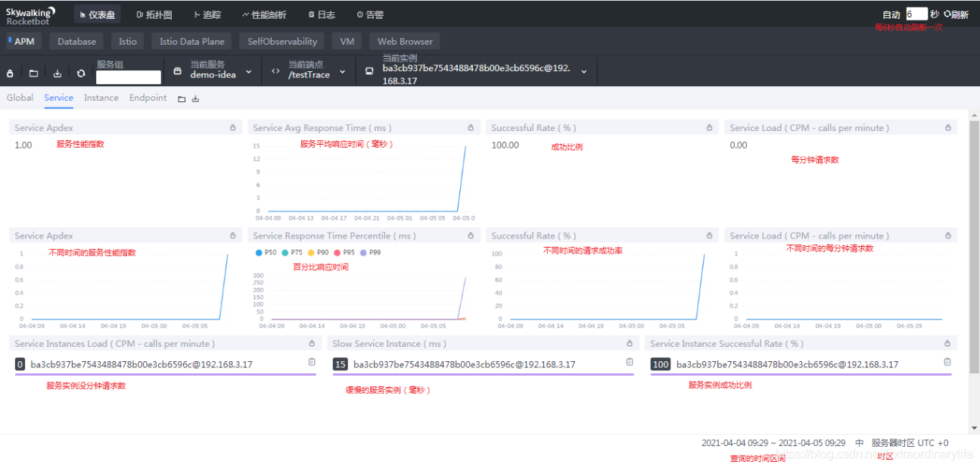Switch to the Database tab
The image size is (980, 468).
[77, 42]
